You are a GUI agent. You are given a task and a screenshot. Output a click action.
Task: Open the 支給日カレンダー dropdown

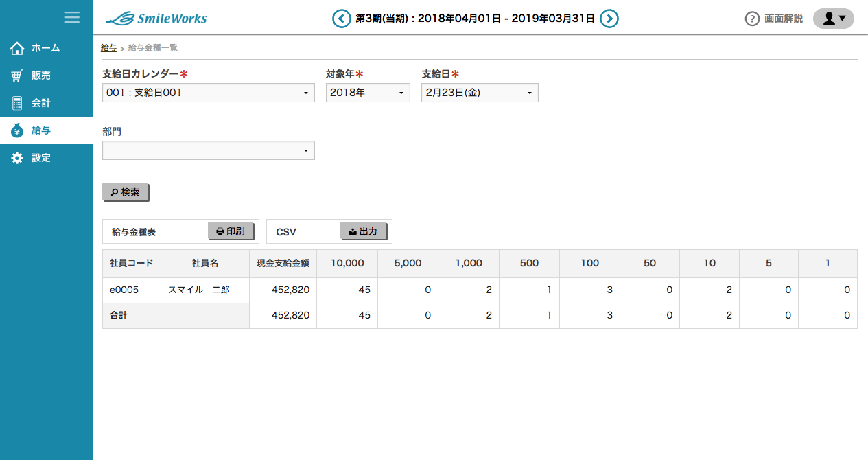[x=209, y=93]
